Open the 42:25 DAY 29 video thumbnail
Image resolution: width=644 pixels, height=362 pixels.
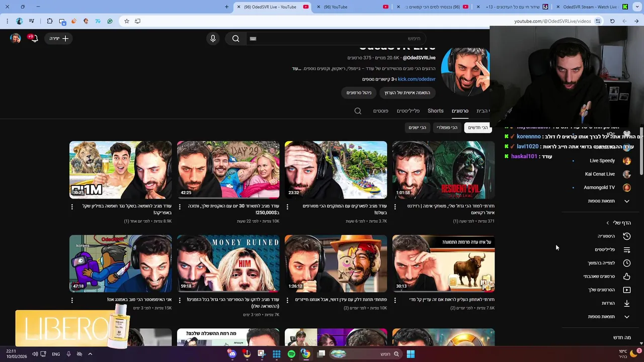pos(228,170)
